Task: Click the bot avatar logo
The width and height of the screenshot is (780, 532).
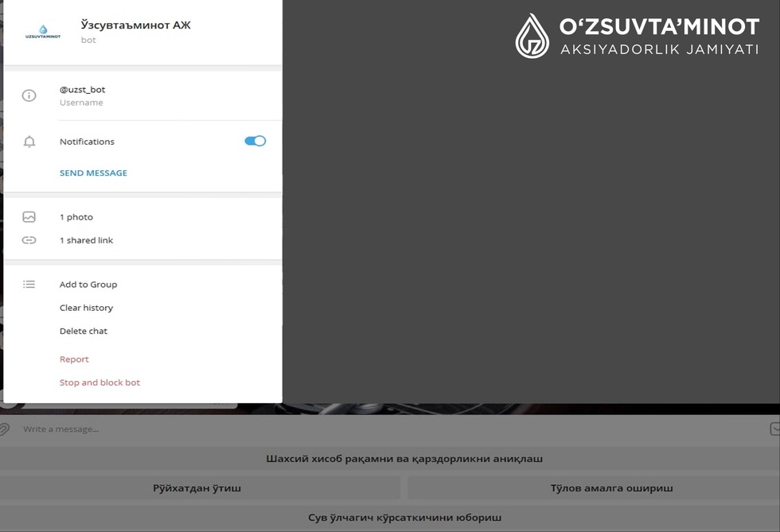Action: tap(43, 32)
